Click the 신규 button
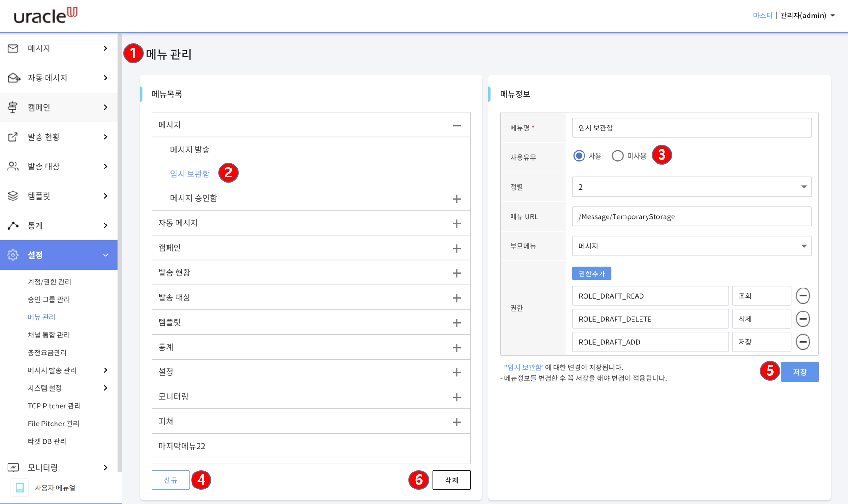The width and height of the screenshot is (848, 504). 170,480
